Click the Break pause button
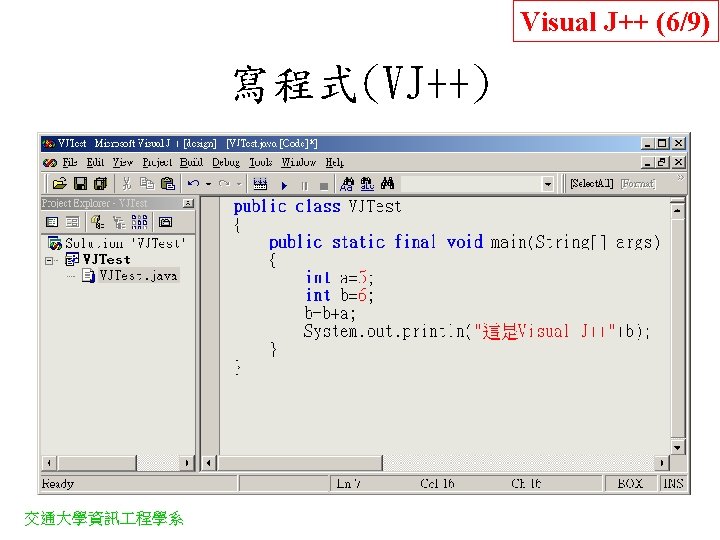 tap(304, 186)
